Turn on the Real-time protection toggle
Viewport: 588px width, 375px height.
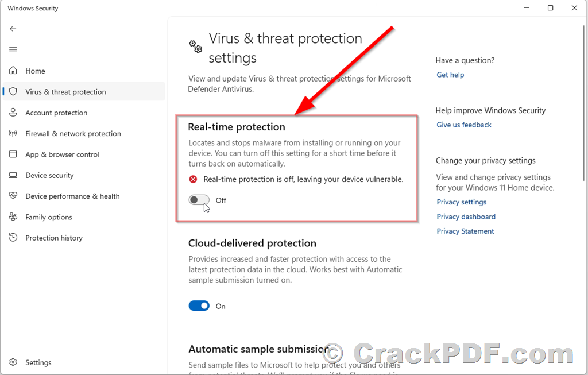pos(199,200)
